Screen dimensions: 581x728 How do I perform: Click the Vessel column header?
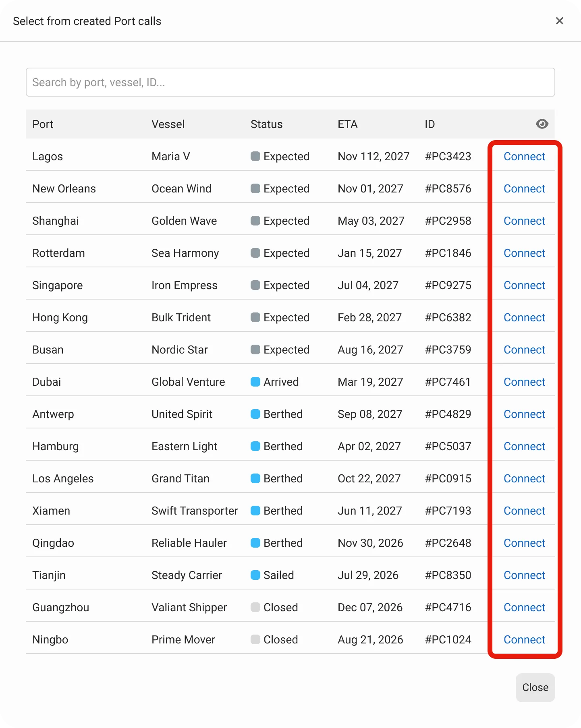tap(168, 124)
